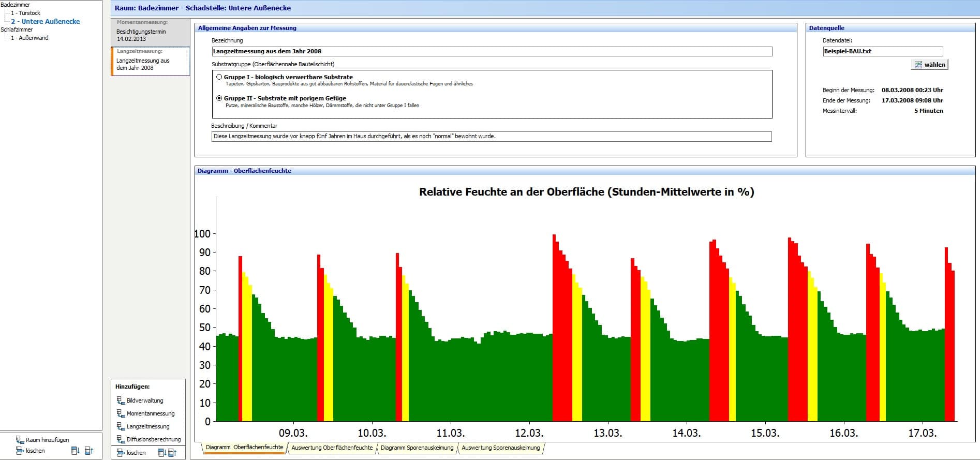The image size is (980, 460).
Task: Select Schlafzimmer room in the tree
Action: 17,29
